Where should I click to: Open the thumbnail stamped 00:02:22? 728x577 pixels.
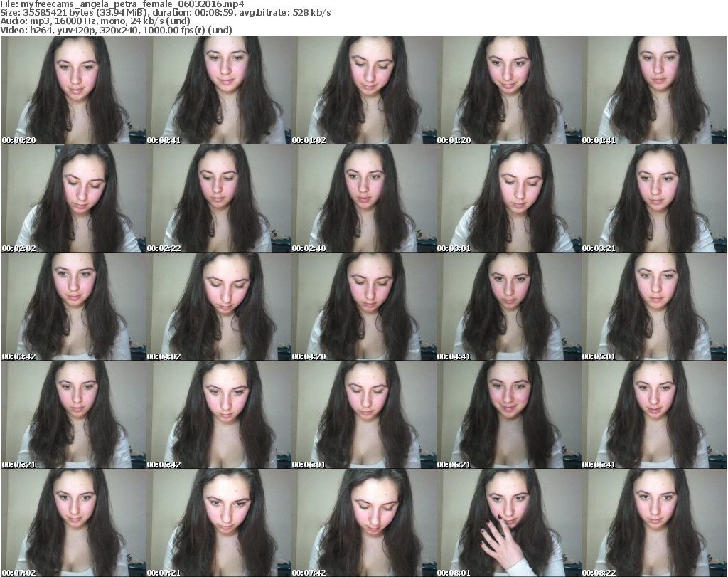click(x=219, y=198)
